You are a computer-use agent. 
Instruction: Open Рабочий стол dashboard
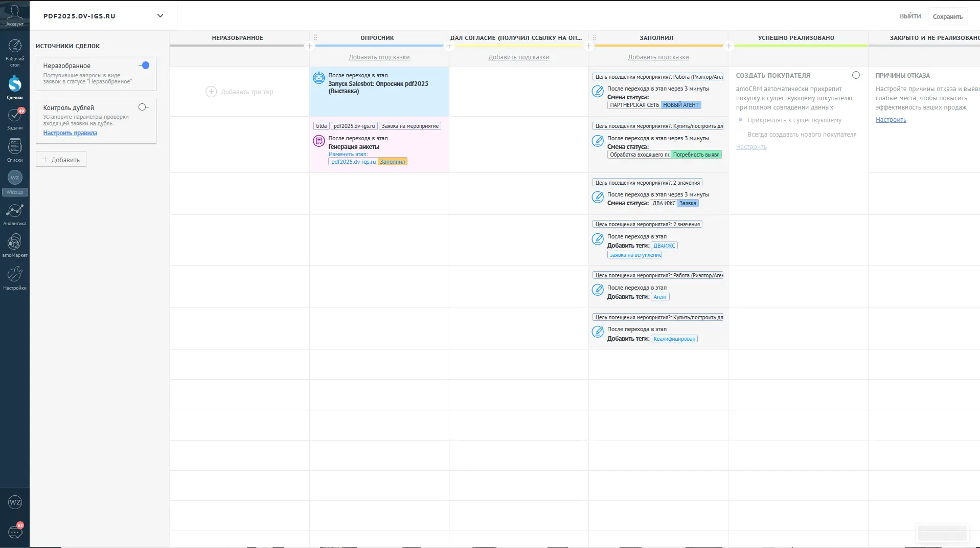(15, 51)
